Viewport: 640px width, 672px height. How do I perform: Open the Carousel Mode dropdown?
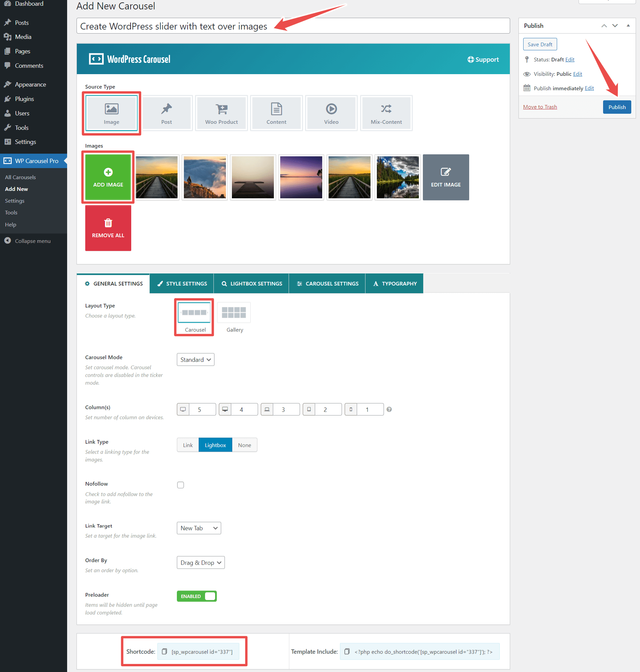(195, 359)
